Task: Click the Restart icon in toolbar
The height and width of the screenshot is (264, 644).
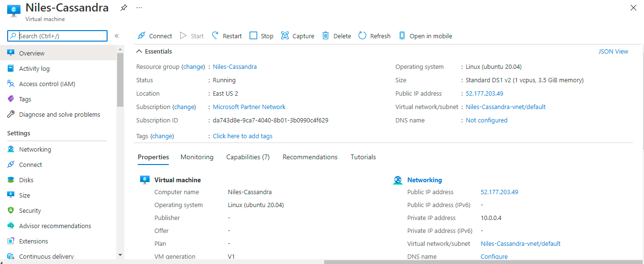Action: [215, 36]
